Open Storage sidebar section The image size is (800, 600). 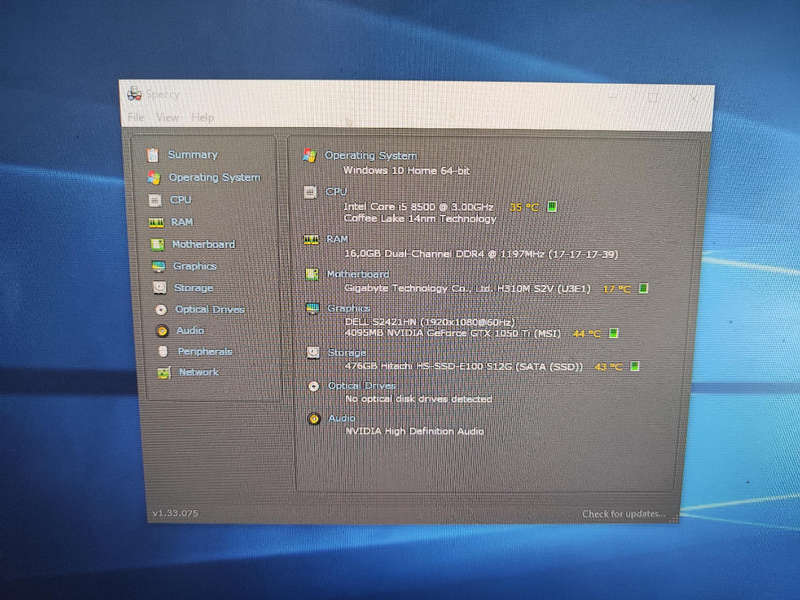(x=194, y=288)
